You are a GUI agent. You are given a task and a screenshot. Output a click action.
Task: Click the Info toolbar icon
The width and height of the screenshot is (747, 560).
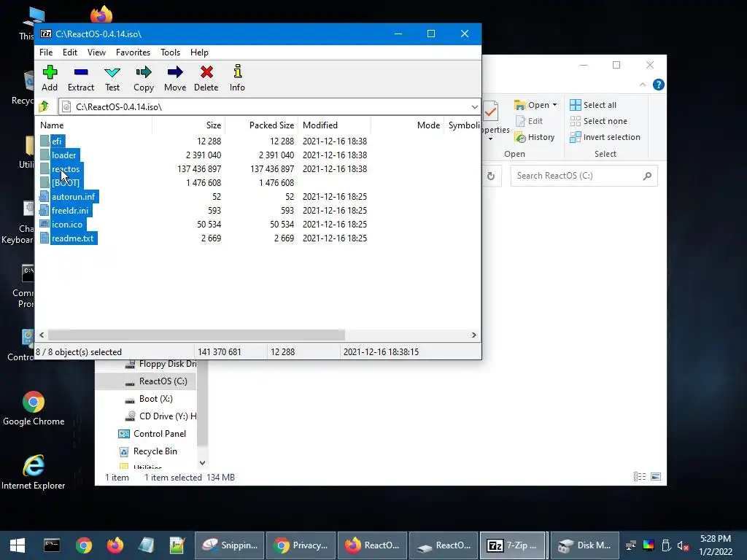point(237,78)
